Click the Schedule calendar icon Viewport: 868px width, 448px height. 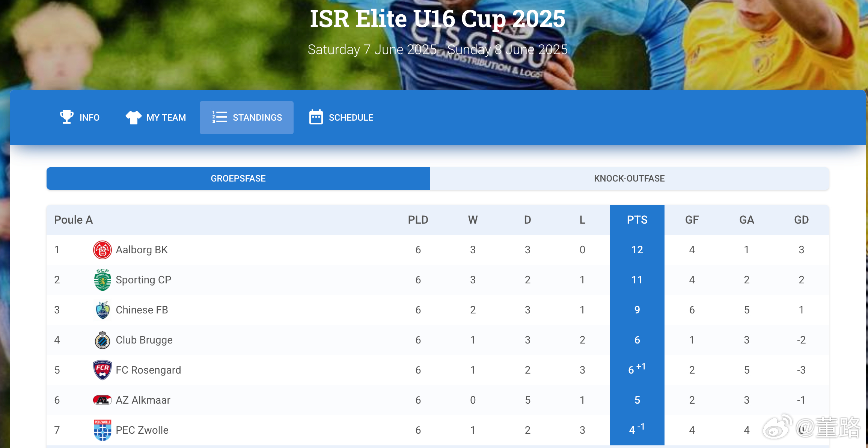pos(316,117)
